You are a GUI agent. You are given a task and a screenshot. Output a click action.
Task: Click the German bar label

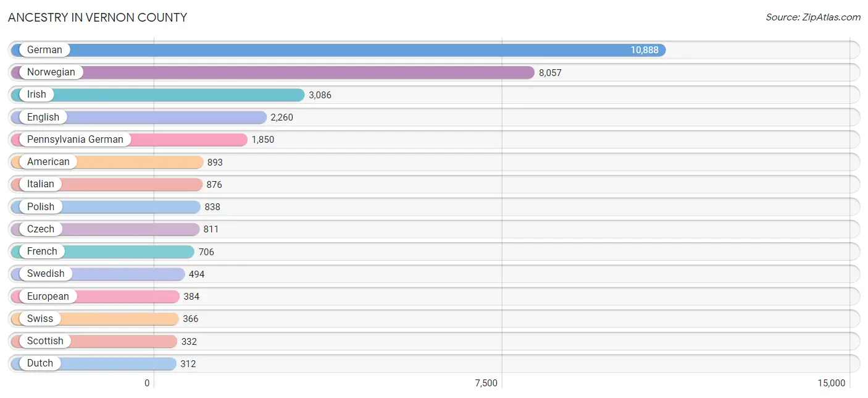[x=44, y=50]
